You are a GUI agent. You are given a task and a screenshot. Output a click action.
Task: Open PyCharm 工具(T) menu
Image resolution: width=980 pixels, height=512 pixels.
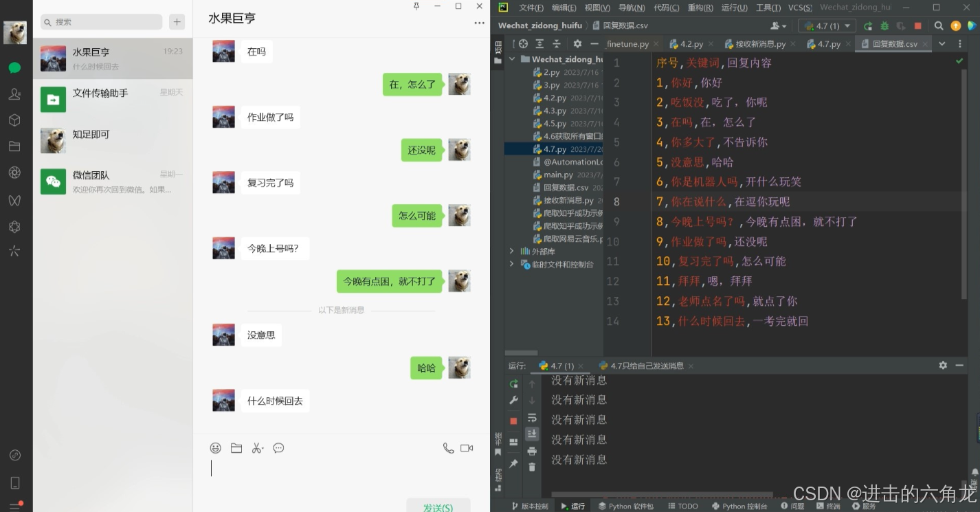click(768, 8)
